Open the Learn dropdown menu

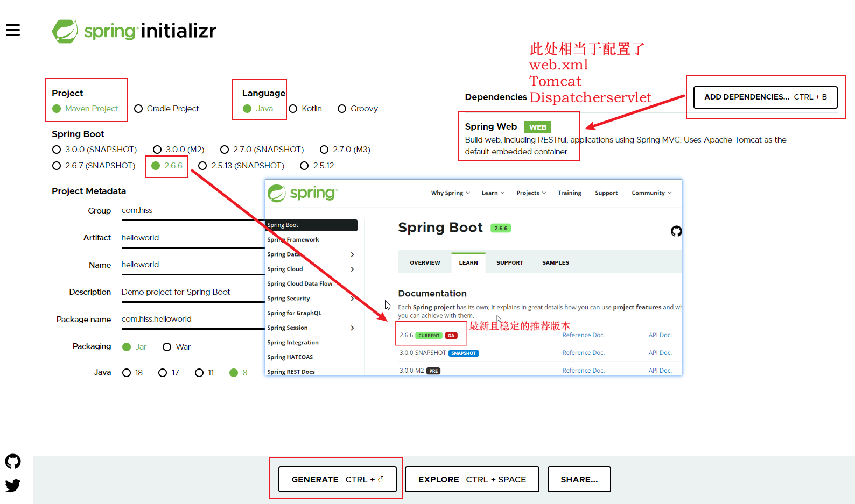point(493,193)
